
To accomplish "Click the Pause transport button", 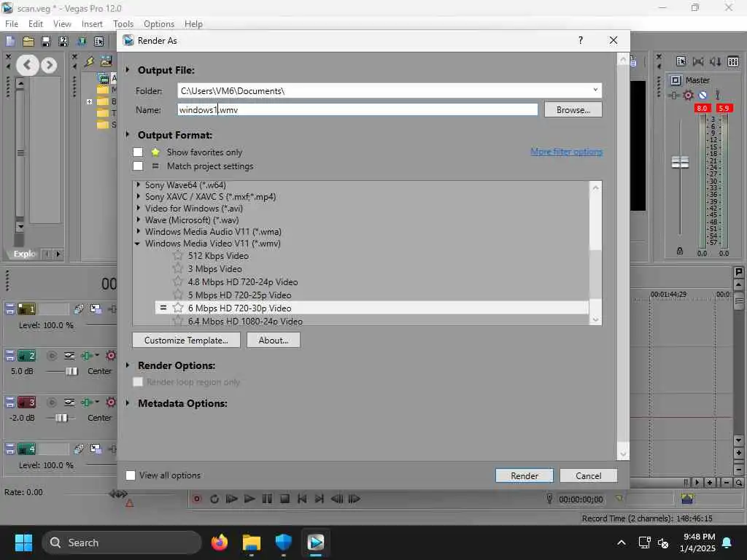I will pos(267,499).
